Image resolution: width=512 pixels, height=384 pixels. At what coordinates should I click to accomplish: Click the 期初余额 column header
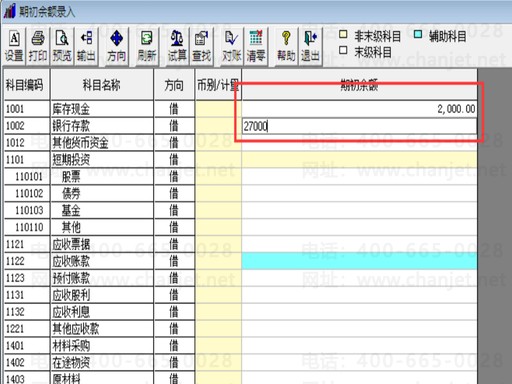point(359,85)
